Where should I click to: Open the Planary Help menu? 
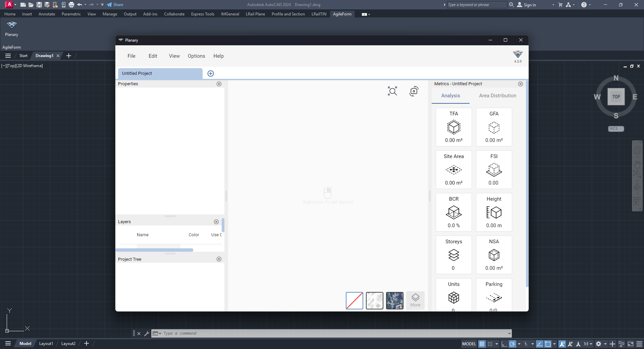tap(219, 56)
